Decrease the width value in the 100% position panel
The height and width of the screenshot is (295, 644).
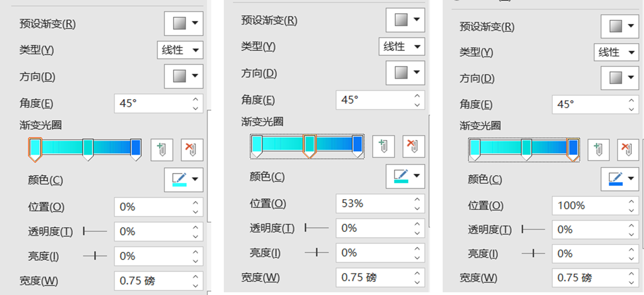point(631,282)
